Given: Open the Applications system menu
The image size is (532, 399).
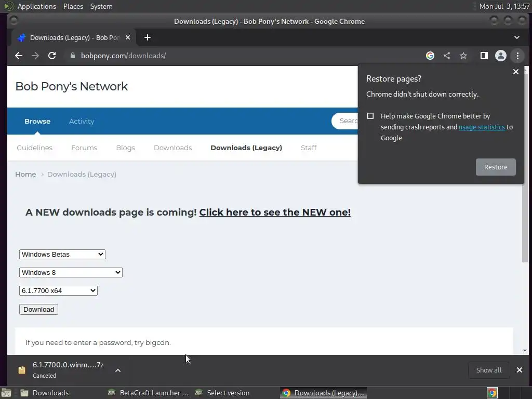Looking at the screenshot, I should [37, 6].
